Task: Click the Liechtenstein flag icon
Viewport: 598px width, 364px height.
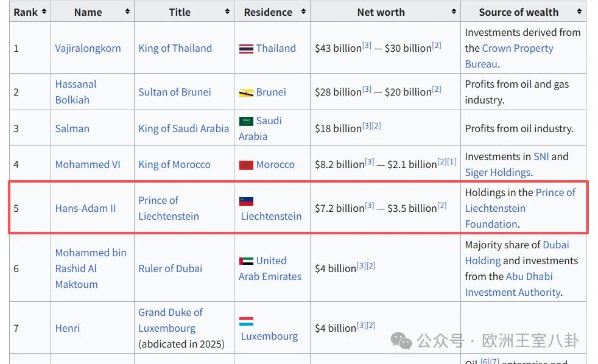Action: coord(246,201)
